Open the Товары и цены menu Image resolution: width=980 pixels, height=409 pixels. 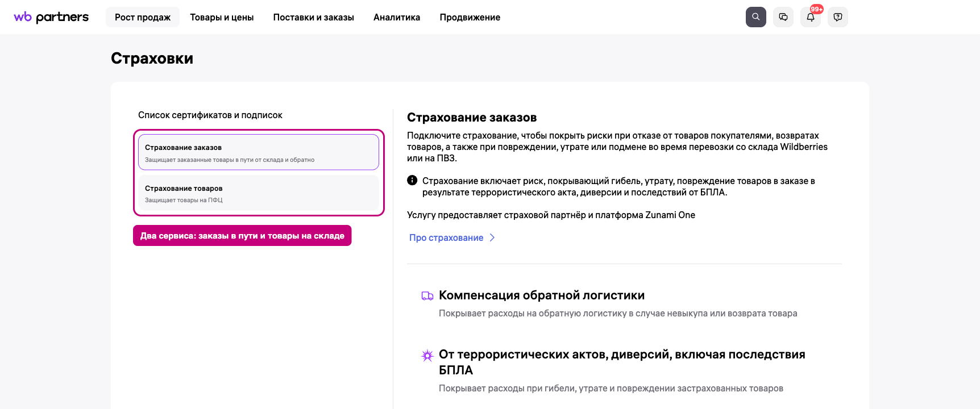pyautogui.click(x=222, y=17)
